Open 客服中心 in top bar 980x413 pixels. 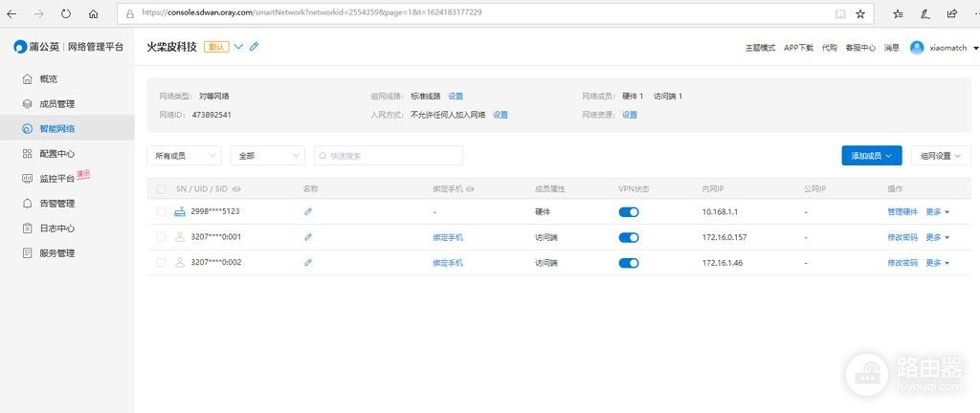click(x=860, y=48)
